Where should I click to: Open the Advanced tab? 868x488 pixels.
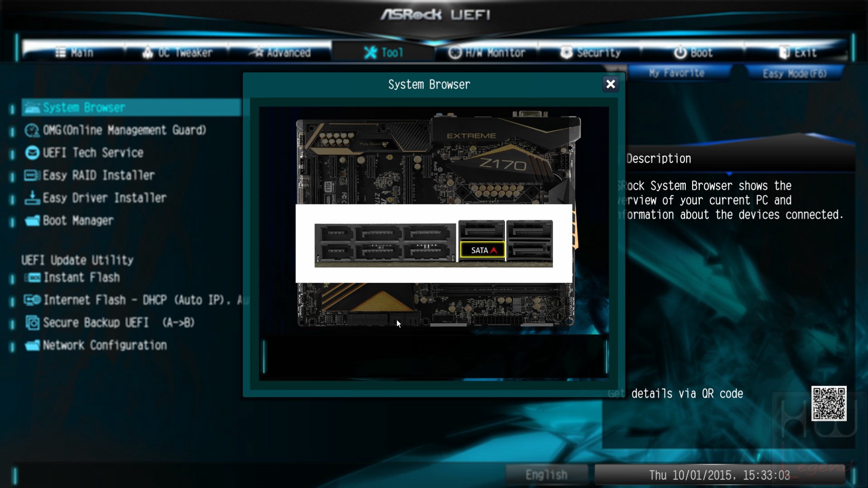click(280, 53)
